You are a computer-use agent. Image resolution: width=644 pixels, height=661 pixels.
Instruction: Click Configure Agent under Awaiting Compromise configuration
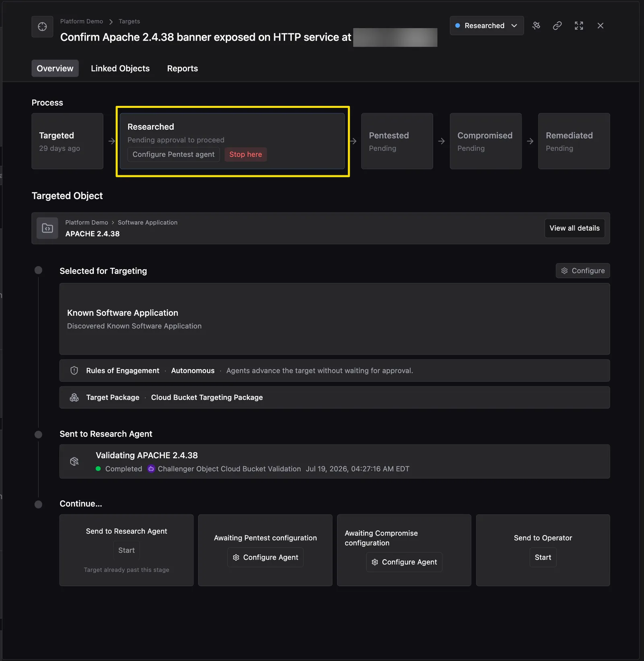pyautogui.click(x=404, y=562)
